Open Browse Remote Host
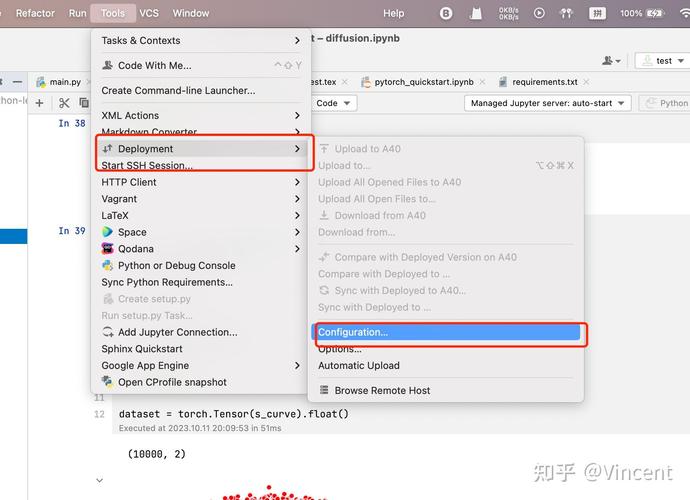Screen dimensions: 690x500 [x=446, y=390]
